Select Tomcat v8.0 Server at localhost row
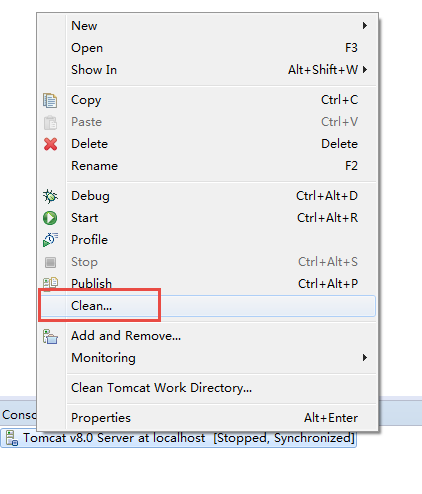Screen dimensions: 422x494 pos(179,438)
